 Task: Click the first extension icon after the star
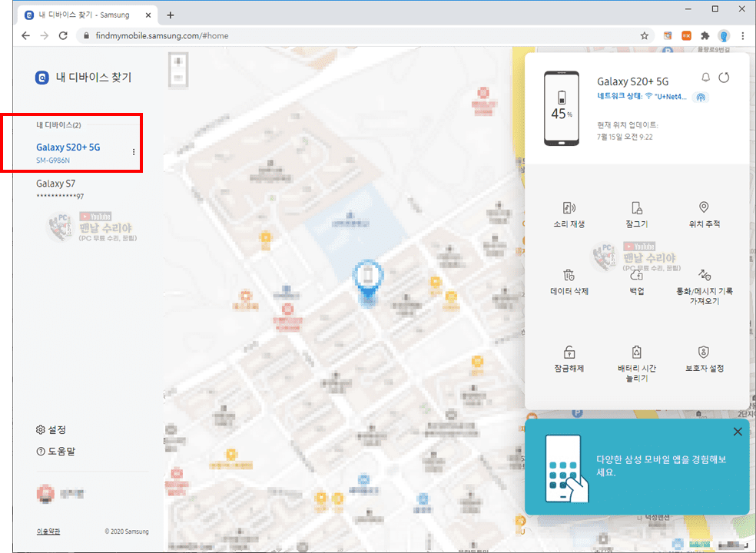pyautogui.click(x=668, y=35)
